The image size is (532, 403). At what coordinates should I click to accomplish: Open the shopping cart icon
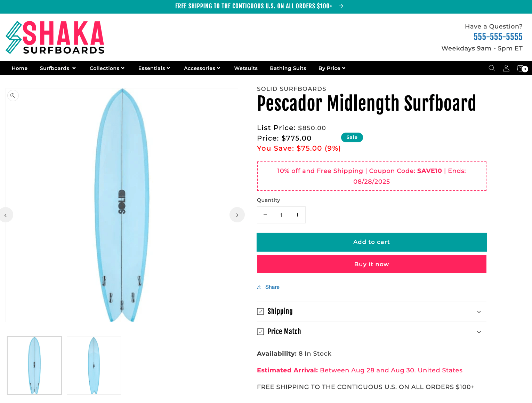521,68
